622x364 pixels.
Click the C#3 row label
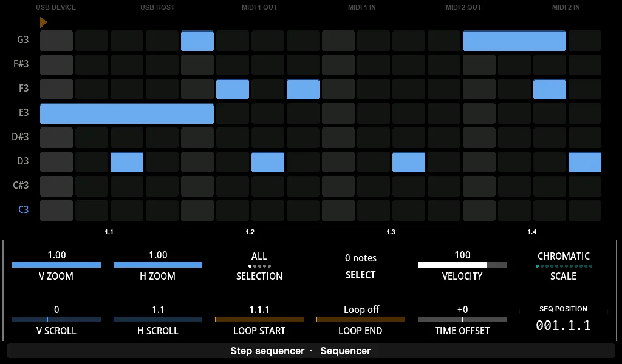coord(21,185)
